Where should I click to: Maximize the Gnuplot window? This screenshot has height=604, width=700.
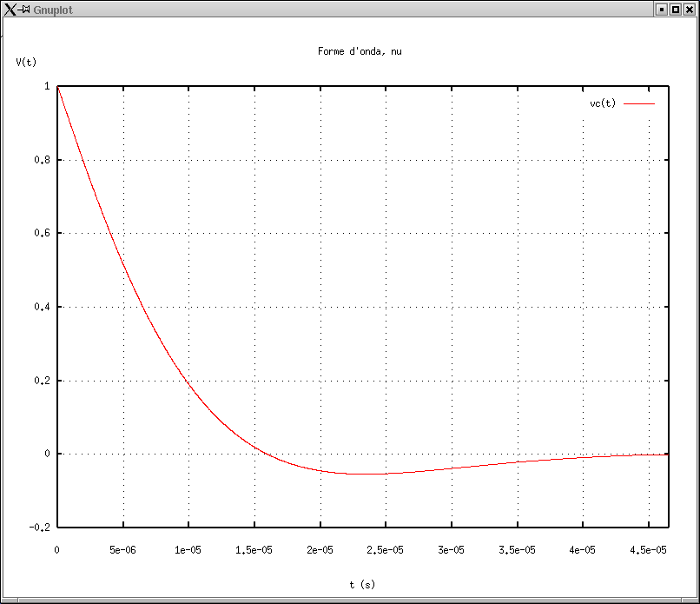click(676, 9)
